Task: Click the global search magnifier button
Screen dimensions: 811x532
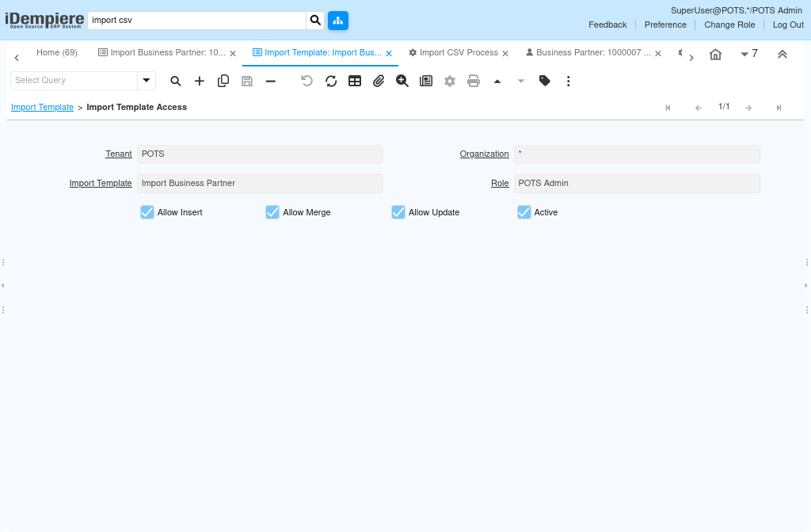Action: 315,21
